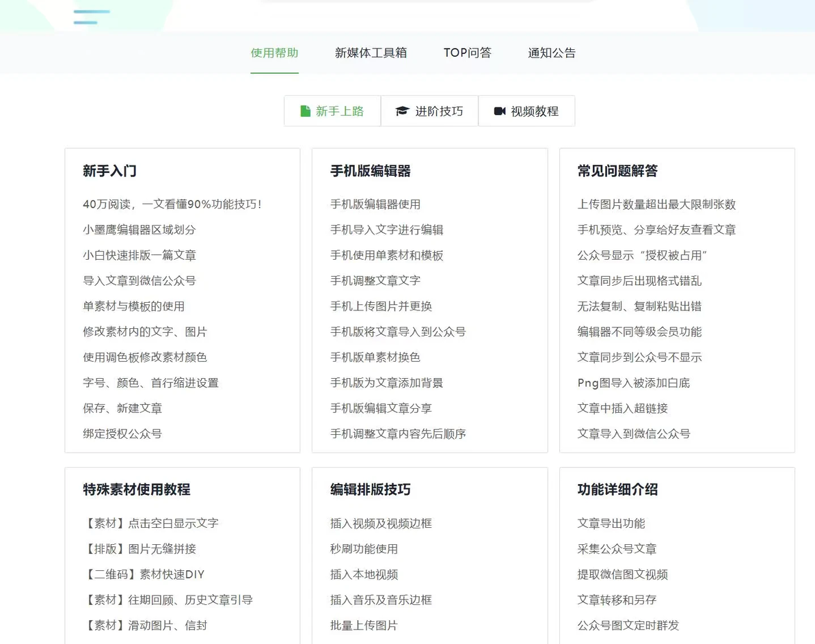Open the 小墨鹰编辑器区域划分 article
This screenshot has width=815, height=644.
(139, 230)
